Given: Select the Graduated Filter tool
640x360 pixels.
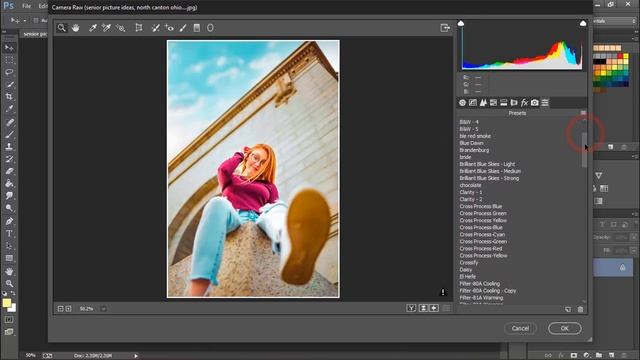Looking at the screenshot, I should pos(197,28).
